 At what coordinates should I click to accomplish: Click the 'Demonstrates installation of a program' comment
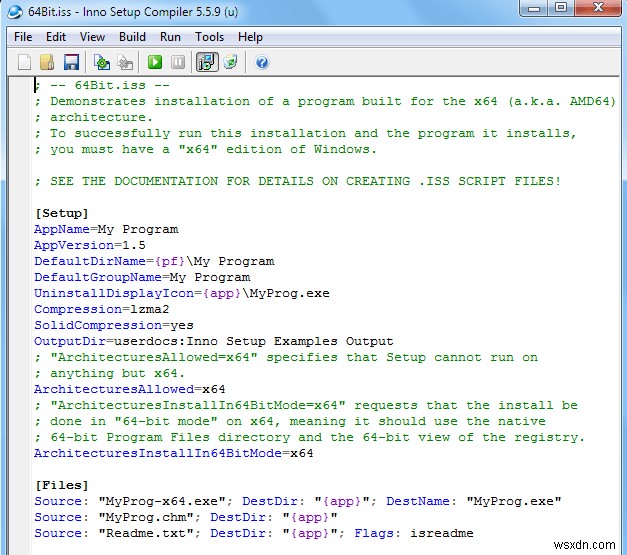(325, 102)
